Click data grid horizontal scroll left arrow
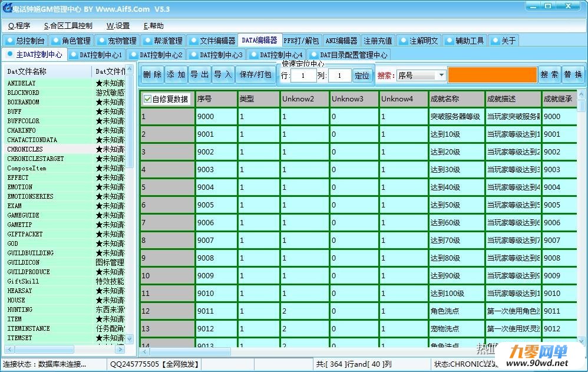588x372 pixels. point(144,352)
